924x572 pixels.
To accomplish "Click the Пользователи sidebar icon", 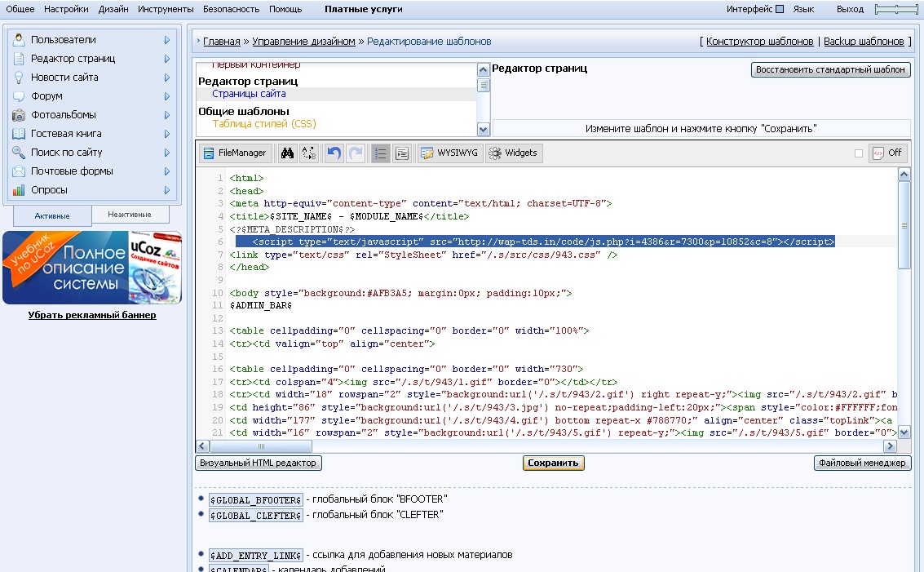I will (19, 39).
